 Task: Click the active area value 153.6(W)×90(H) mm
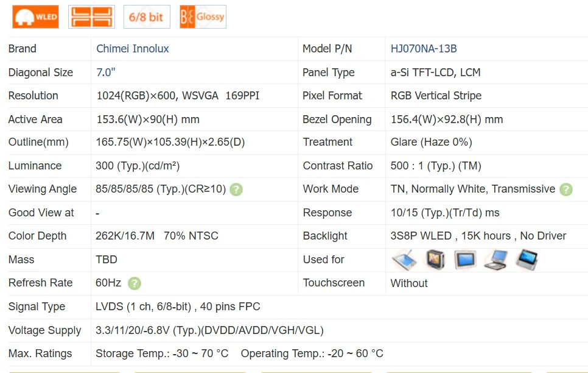click(x=148, y=119)
